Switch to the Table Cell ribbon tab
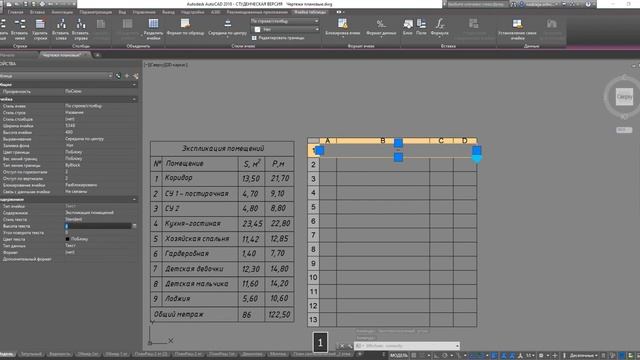Image resolution: width=640 pixels, height=360 pixels. (310, 12)
